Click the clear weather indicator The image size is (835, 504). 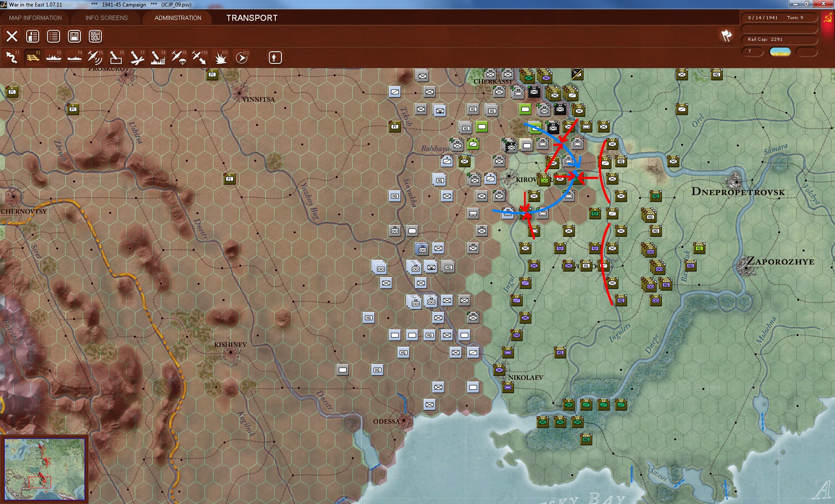(x=780, y=52)
